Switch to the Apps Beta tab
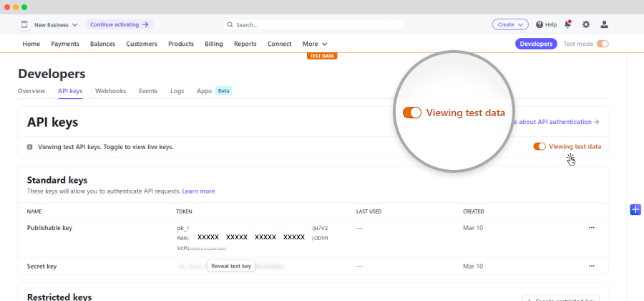644x301 pixels. [215, 91]
